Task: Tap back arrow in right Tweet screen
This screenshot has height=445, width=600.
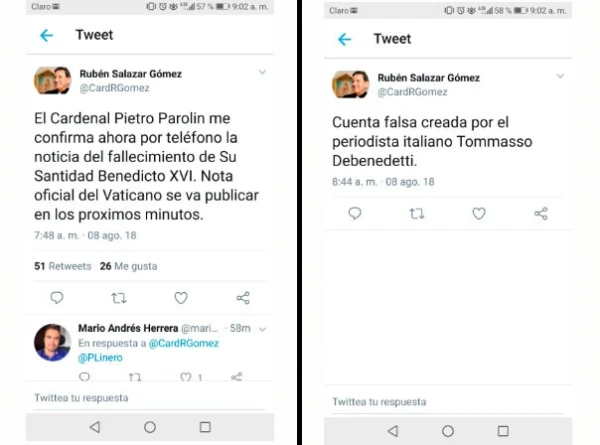Action: pos(345,39)
